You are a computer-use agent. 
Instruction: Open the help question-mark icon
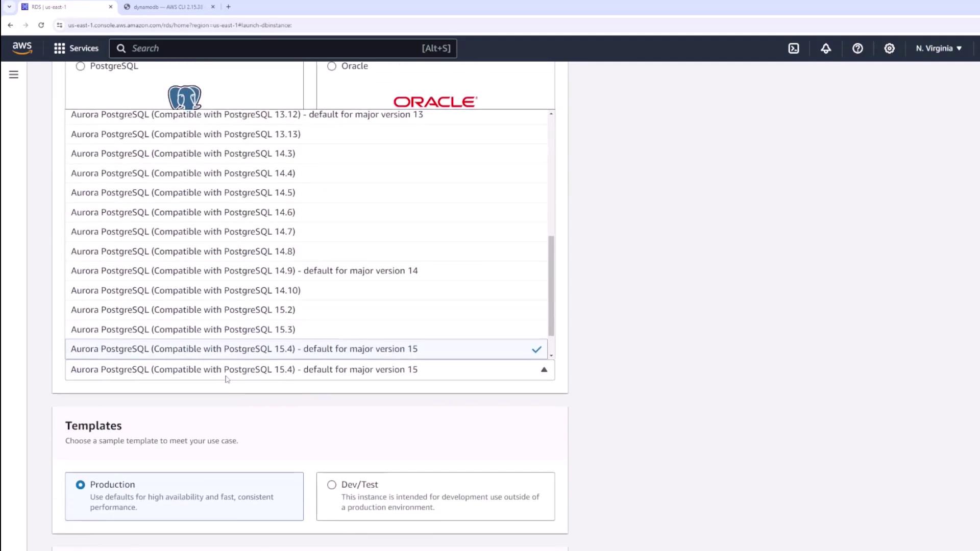[x=857, y=48]
